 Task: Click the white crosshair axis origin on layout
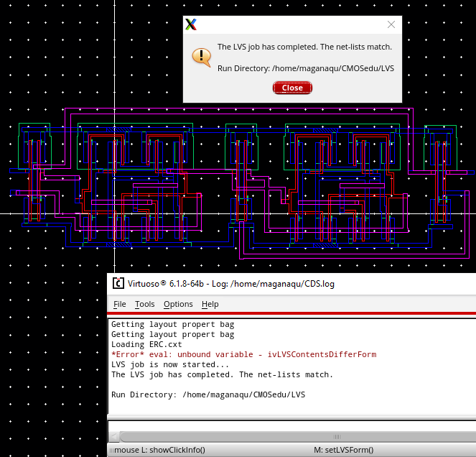114,214
